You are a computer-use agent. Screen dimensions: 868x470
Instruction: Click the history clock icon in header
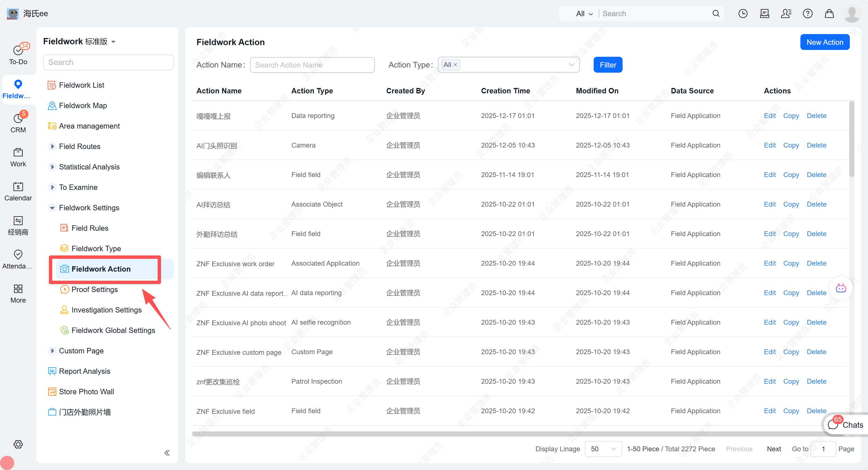pyautogui.click(x=743, y=13)
